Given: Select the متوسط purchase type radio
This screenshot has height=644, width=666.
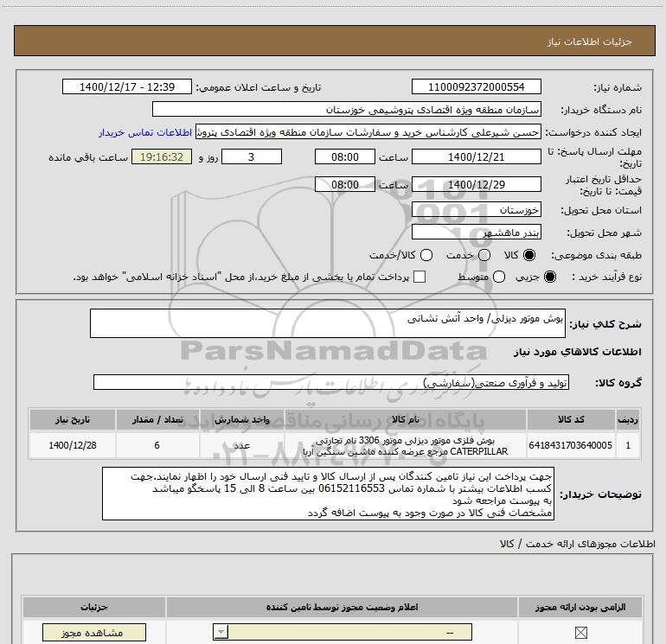Looking at the screenshot, I should click(499, 277).
